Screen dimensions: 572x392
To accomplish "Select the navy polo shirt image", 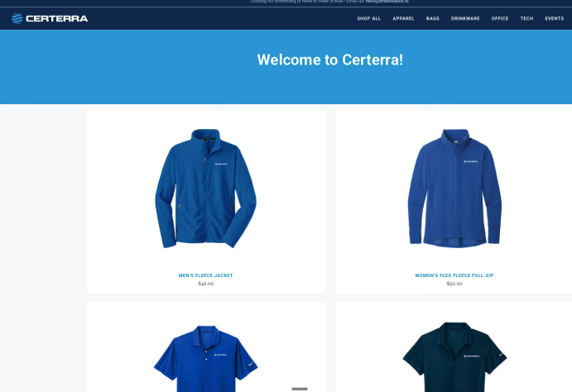I will (454, 357).
